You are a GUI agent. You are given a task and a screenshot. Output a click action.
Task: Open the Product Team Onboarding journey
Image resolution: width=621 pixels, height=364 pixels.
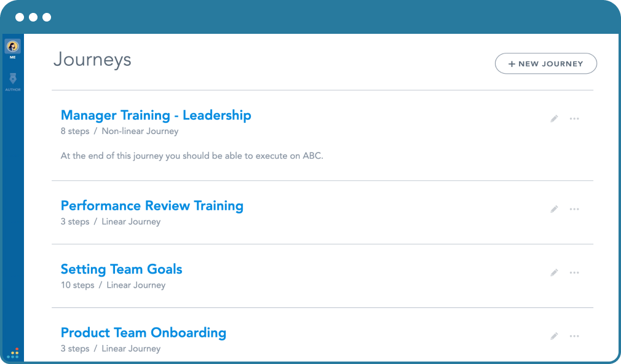tap(143, 333)
